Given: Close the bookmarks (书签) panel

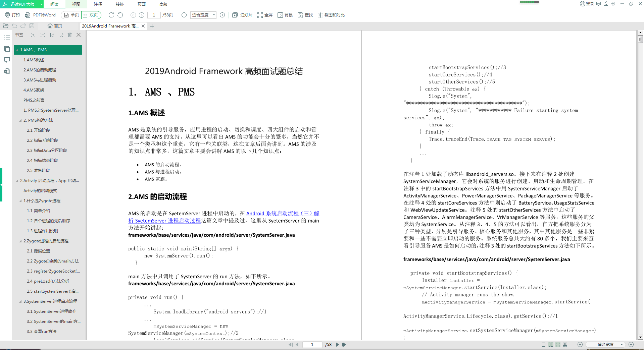Looking at the screenshot, I should (x=79, y=35).
